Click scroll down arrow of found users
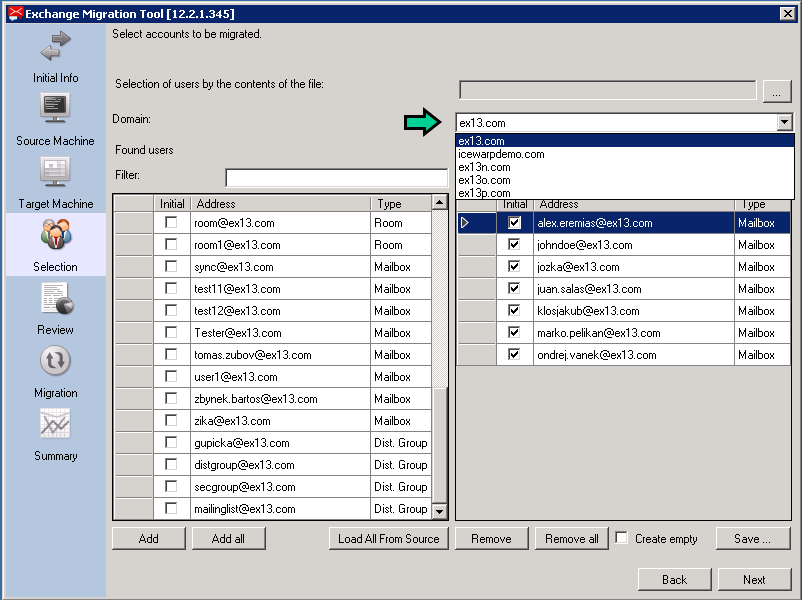The width and height of the screenshot is (802, 600). pos(439,510)
